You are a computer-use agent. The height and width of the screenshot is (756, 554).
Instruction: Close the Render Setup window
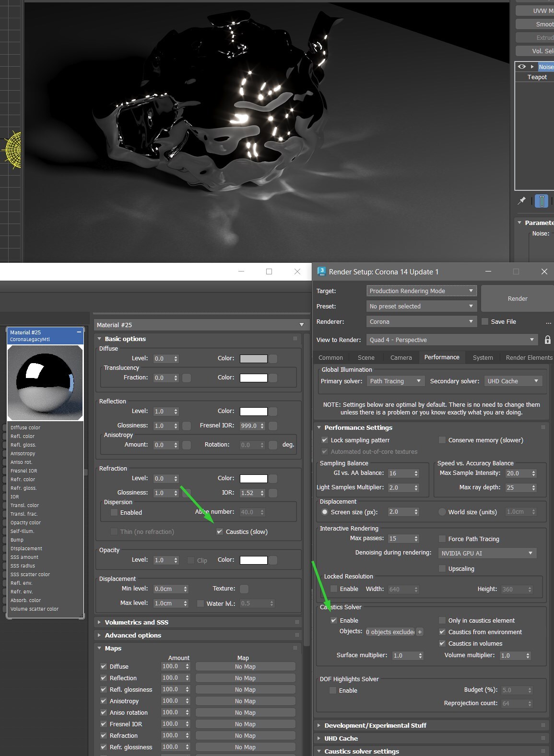point(544,272)
